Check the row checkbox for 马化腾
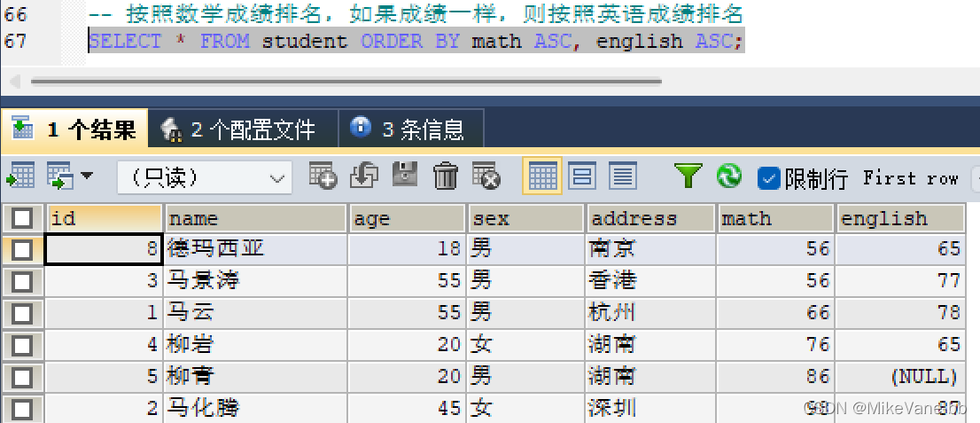 point(22,409)
